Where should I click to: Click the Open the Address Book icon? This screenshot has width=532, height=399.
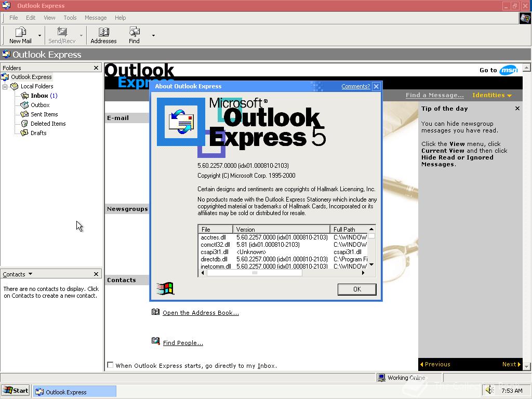155,312
